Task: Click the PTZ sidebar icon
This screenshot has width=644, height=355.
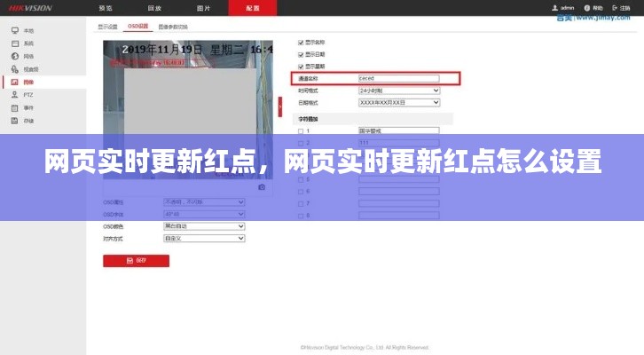Action: pos(15,94)
